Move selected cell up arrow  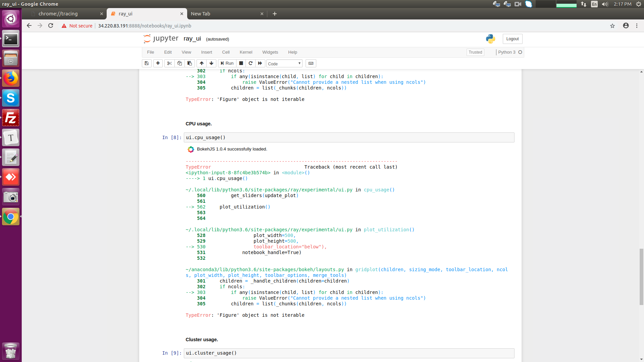202,63
